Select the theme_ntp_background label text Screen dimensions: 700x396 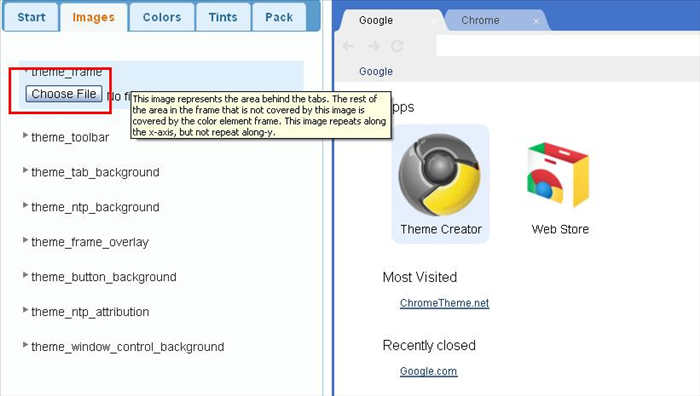[x=95, y=207]
